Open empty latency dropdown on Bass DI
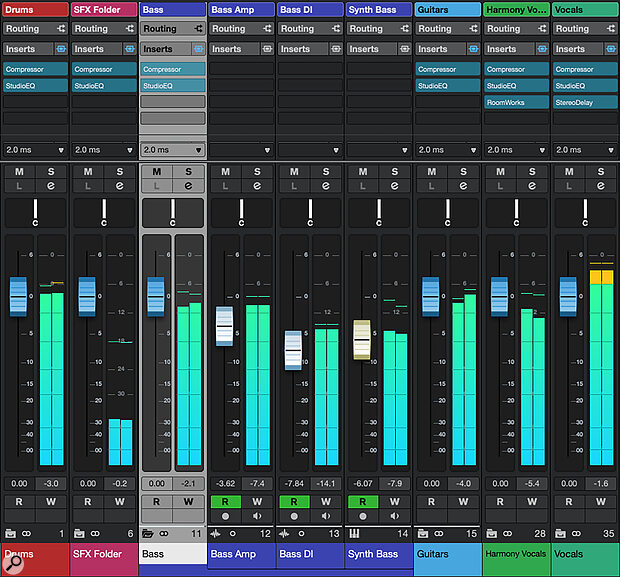The height and width of the screenshot is (577, 620). click(310, 150)
